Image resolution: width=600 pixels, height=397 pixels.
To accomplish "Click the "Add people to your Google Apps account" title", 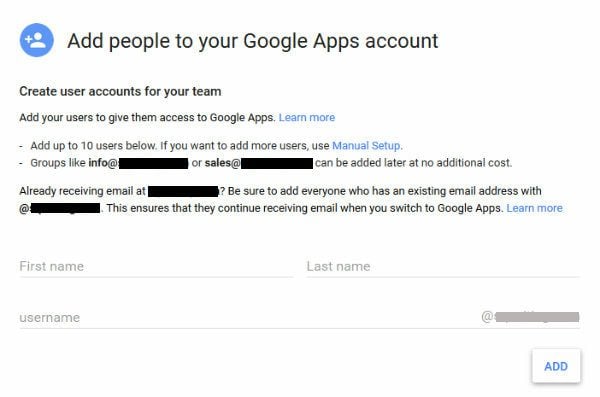I will click(x=253, y=41).
